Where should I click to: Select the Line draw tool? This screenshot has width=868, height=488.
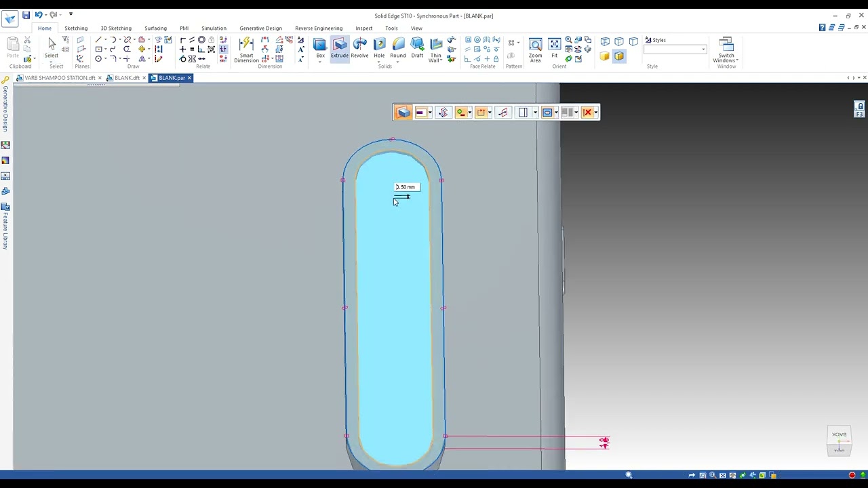point(98,41)
